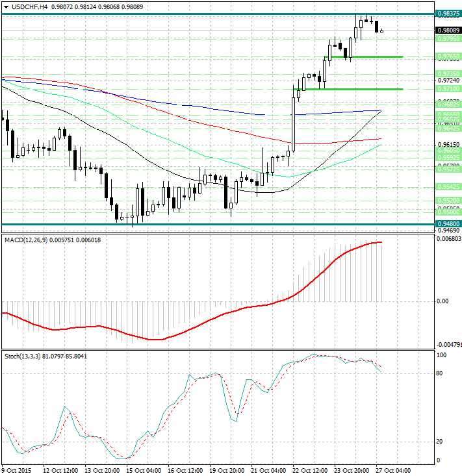Click the MACD scale value -0.004791

pos(449,345)
